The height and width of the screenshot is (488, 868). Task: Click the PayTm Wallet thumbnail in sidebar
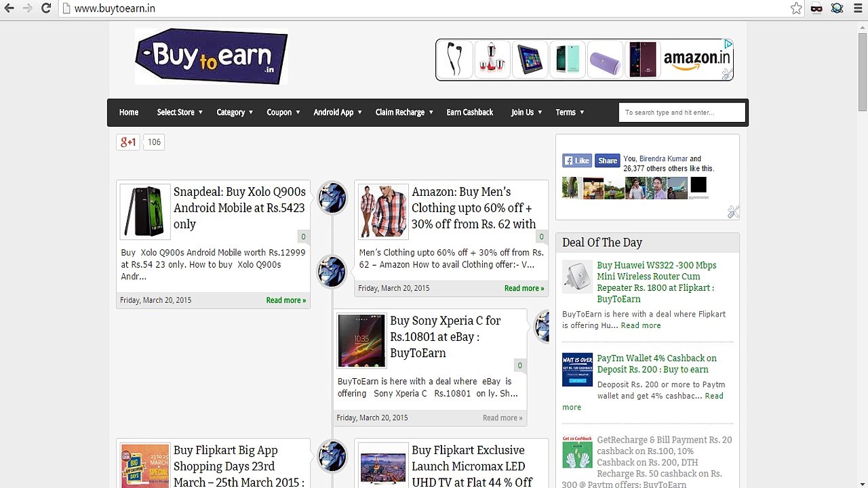click(x=577, y=370)
